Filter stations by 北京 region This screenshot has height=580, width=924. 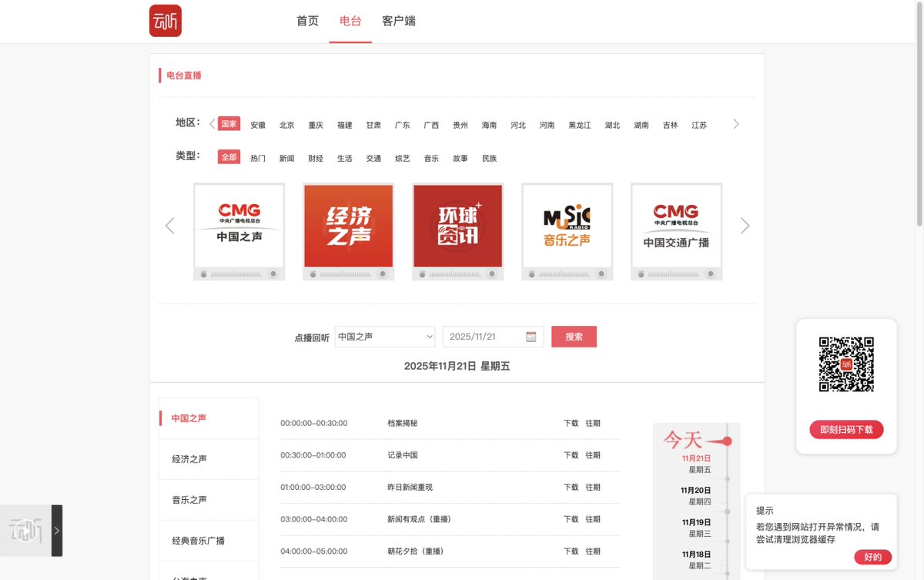coord(287,125)
